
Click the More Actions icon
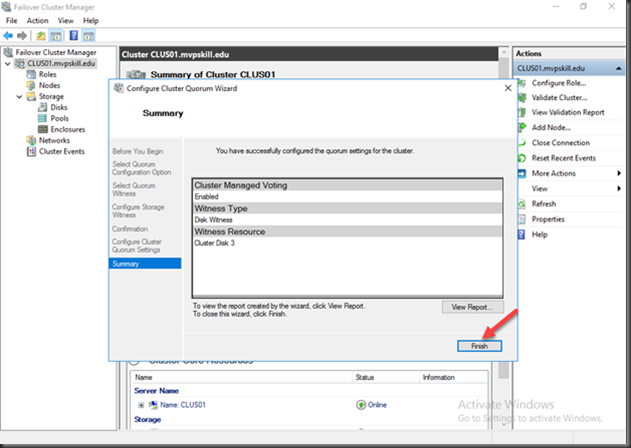(x=522, y=173)
